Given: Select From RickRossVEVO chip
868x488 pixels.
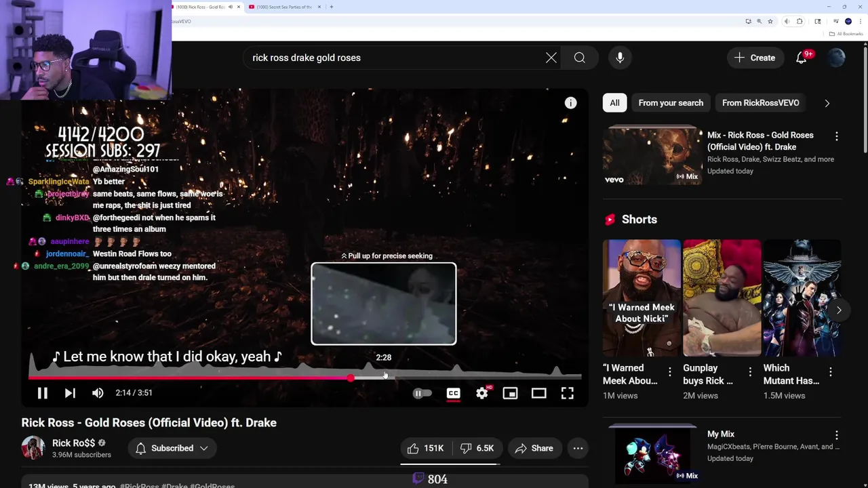Looking at the screenshot, I should 760,103.
